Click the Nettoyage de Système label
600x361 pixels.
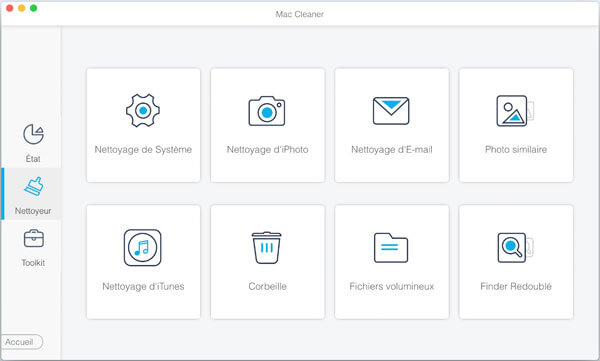coord(143,149)
